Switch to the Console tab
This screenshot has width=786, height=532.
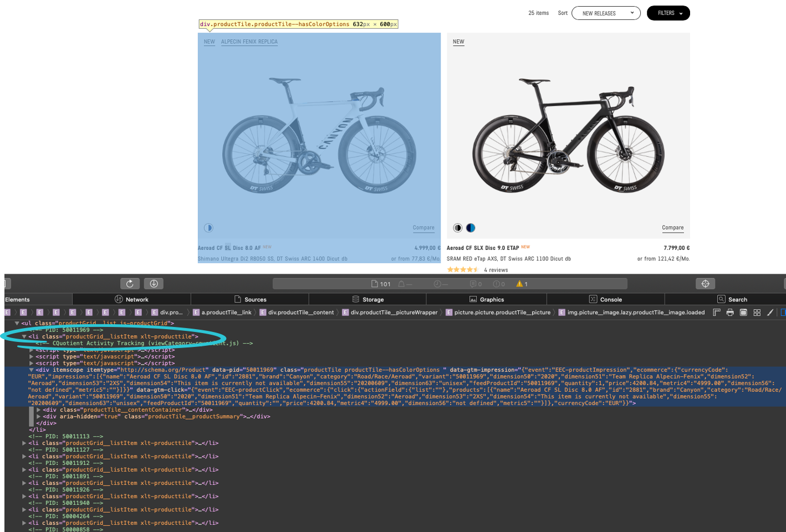[605, 299]
